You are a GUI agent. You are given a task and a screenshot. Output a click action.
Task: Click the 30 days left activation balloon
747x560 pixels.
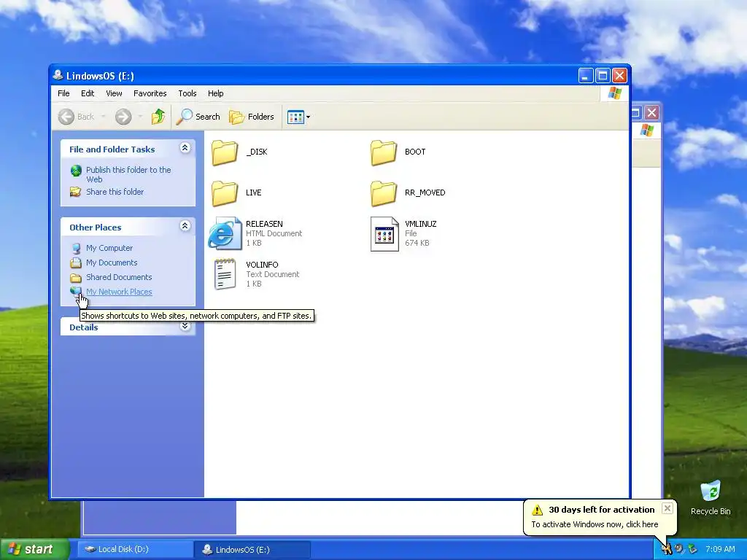tap(600, 517)
